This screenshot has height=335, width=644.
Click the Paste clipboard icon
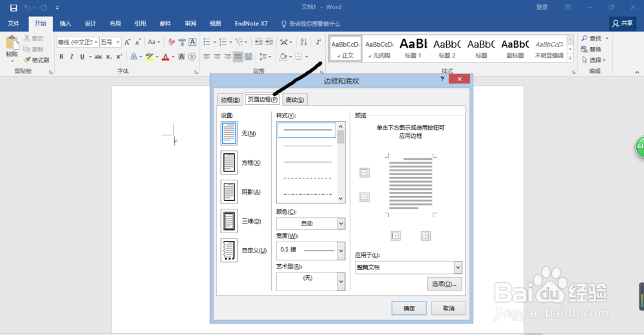coord(12,43)
